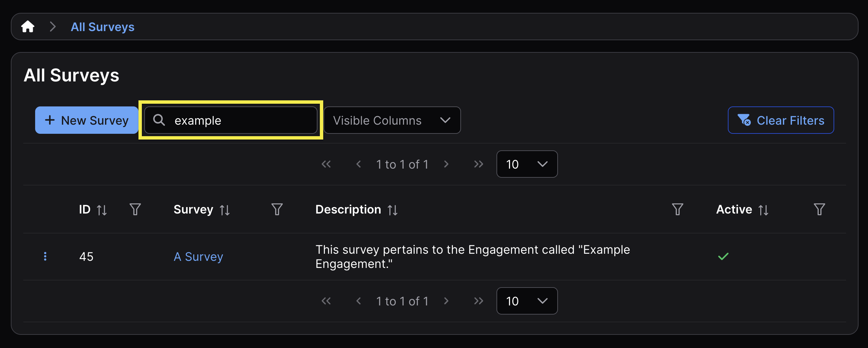Click the New Survey button
This screenshot has width=868, height=348.
[x=87, y=120]
